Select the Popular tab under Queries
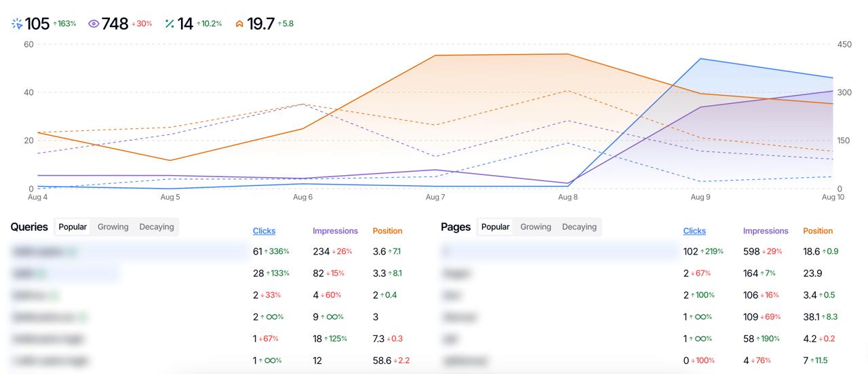 (73, 227)
